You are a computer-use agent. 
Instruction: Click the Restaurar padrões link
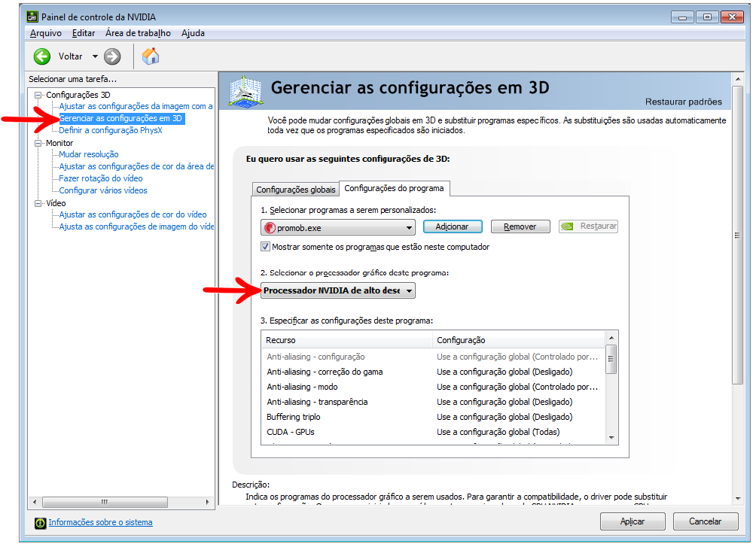click(x=683, y=102)
